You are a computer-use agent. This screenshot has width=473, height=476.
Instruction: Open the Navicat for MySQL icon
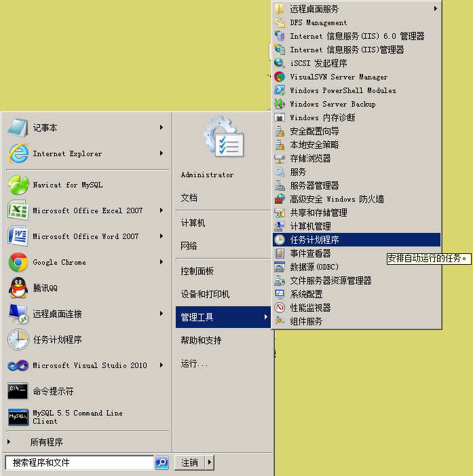[18, 185]
